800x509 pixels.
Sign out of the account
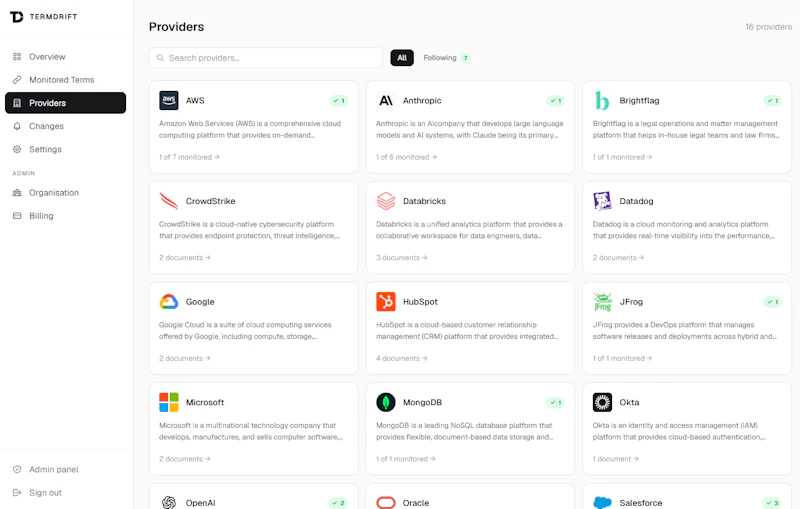(65, 493)
